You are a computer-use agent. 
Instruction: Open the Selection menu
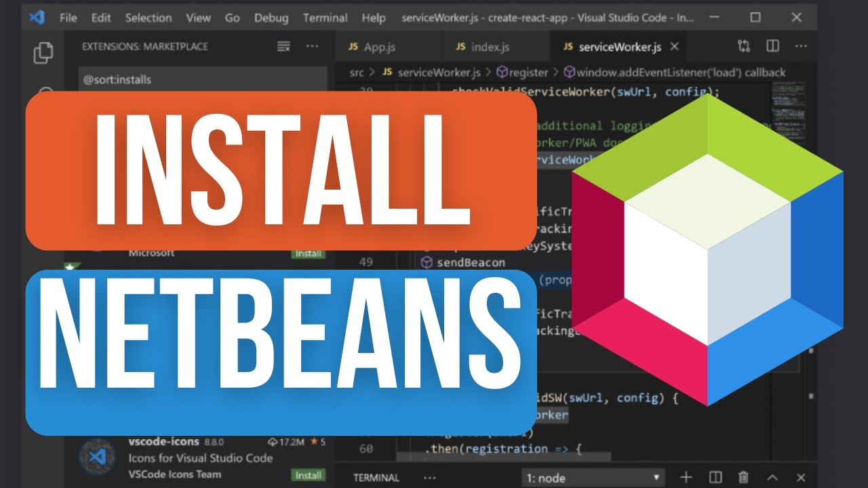(x=147, y=18)
